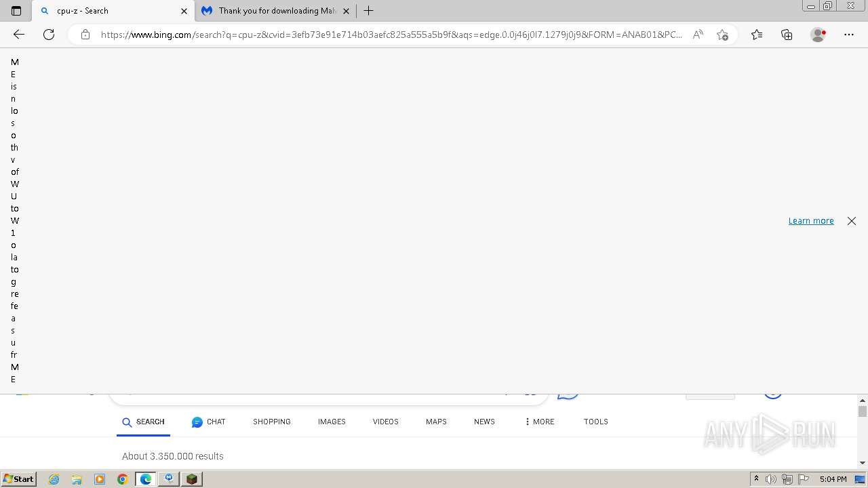This screenshot has height=488, width=868.
Task: Dismiss the notification banner
Action: [852, 221]
